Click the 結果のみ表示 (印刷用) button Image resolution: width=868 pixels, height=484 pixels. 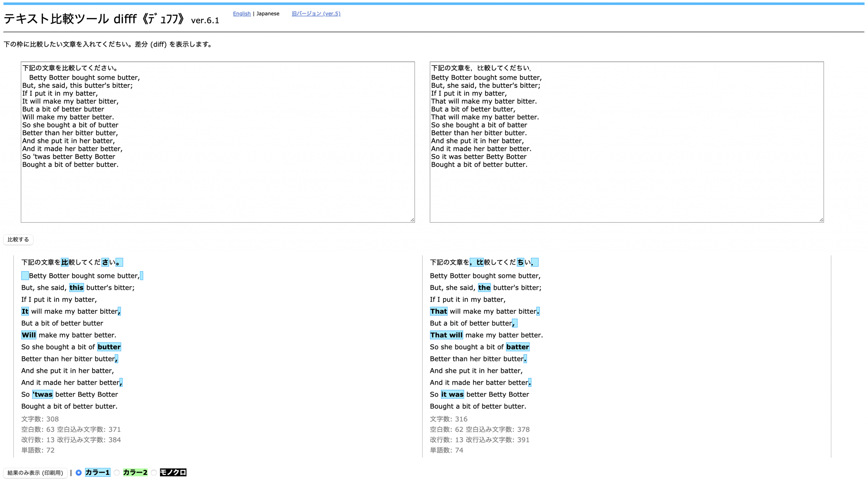coord(35,473)
